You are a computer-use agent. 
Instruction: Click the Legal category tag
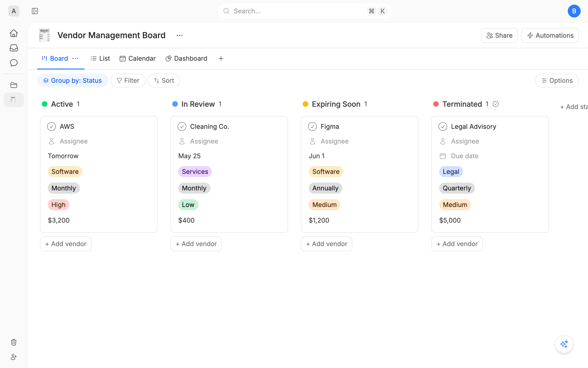pos(451,172)
